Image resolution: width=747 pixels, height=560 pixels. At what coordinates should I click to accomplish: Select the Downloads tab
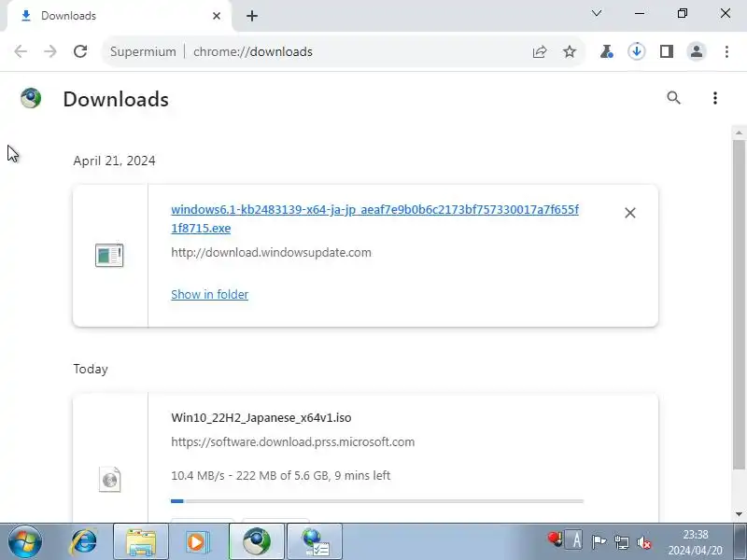(120, 16)
